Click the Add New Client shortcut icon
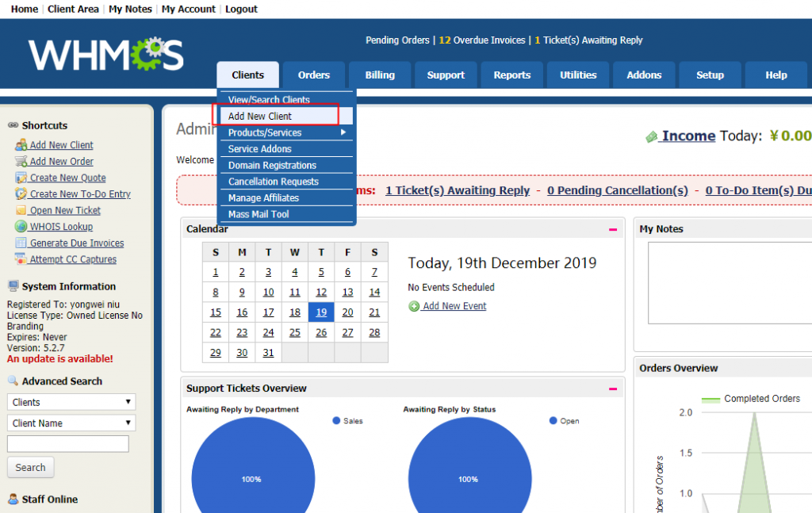 21,145
